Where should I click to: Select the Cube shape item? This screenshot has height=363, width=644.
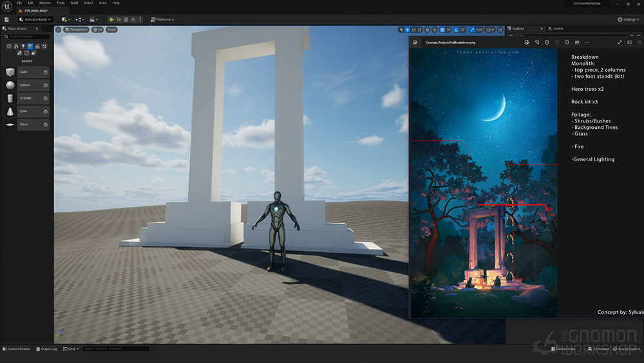click(x=26, y=72)
